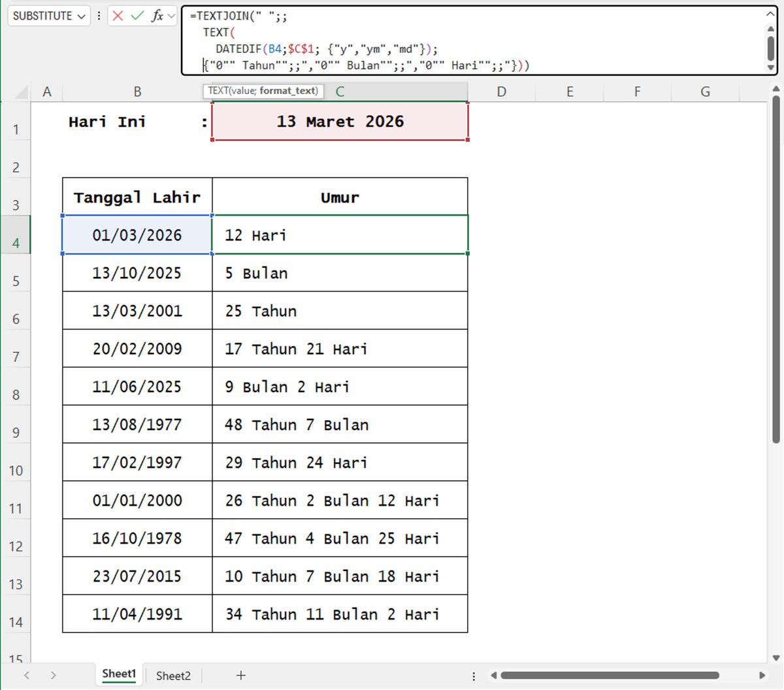The image size is (784, 690).
Task: Select column D header
Action: click(x=501, y=92)
